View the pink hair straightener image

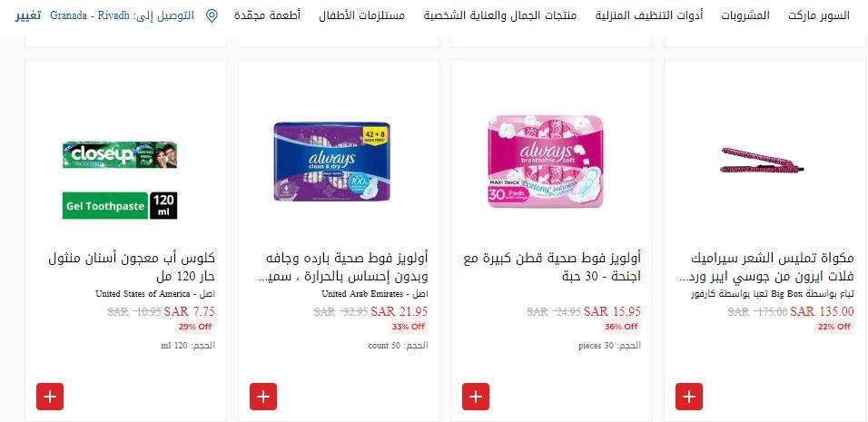[762, 161]
